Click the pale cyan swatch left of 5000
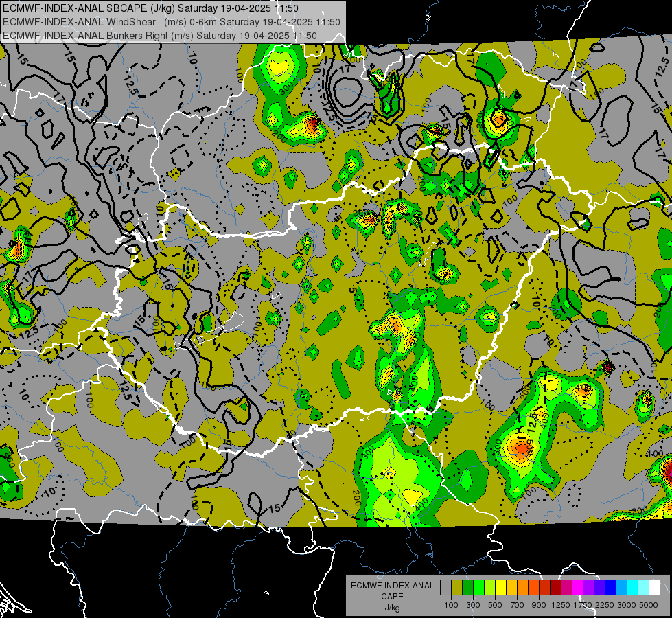672x618 pixels. pyautogui.click(x=644, y=588)
